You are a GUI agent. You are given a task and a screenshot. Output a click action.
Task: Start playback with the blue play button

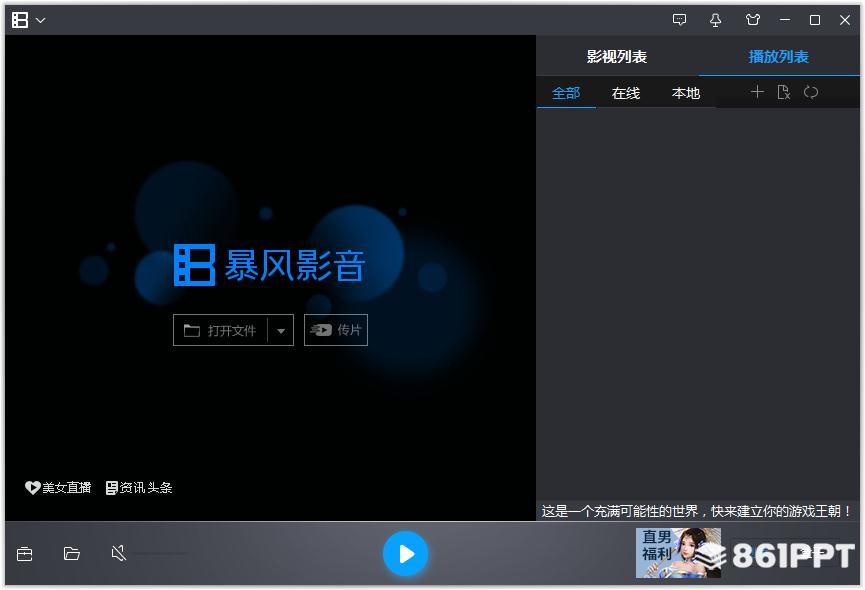406,554
